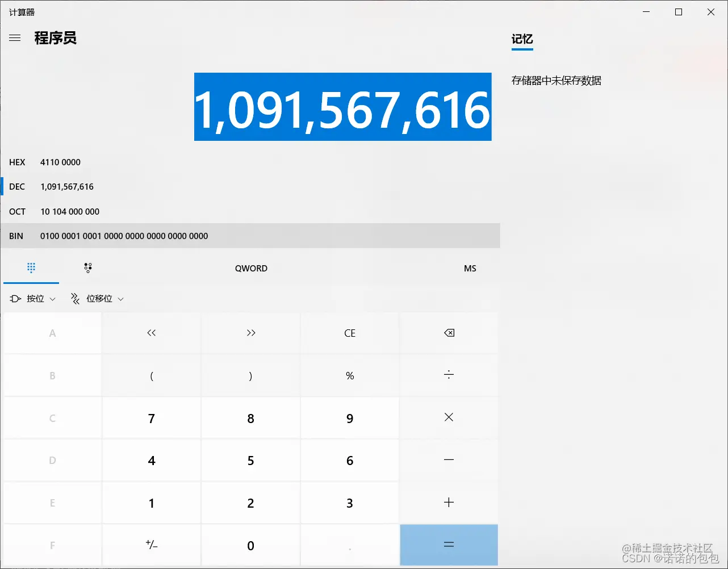The image size is (728, 569).
Task: Open the 位移位 bit shift dropdown
Action: tap(97, 299)
